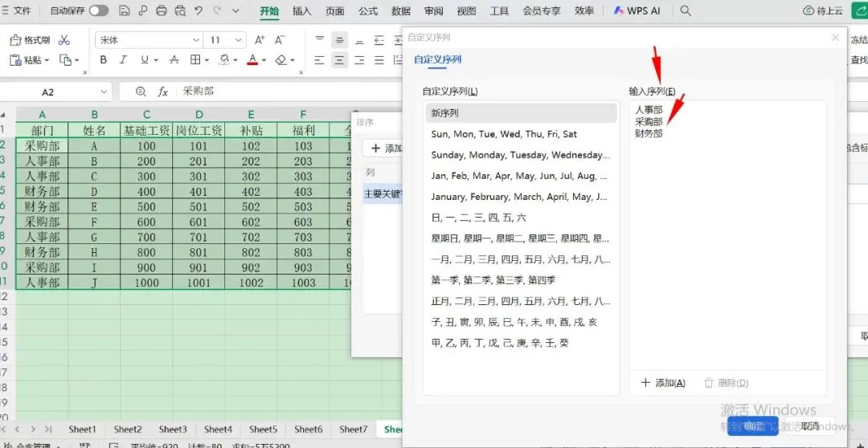This screenshot has width=868, height=448.
Task: Expand the border style dropdown arrow
Action: click(207, 59)
